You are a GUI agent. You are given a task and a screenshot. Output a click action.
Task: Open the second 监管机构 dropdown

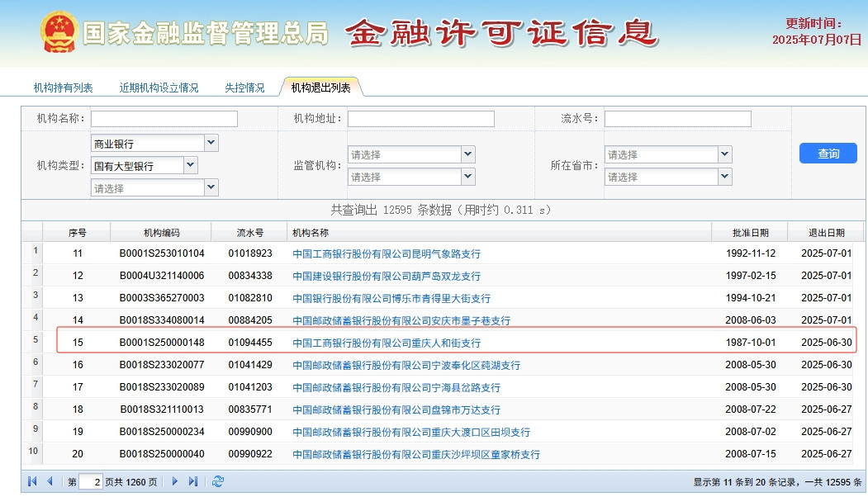tap(467, 177)
